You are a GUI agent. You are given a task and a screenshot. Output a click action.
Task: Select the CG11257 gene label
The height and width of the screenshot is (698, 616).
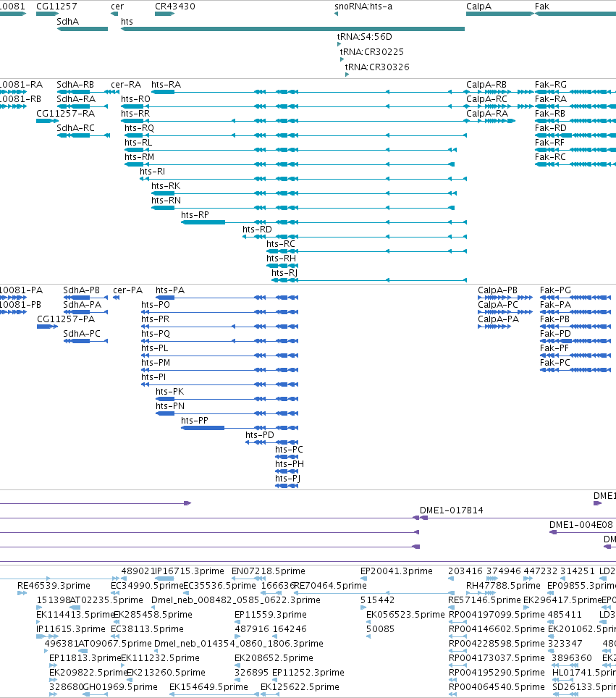[x=56, y=7]
